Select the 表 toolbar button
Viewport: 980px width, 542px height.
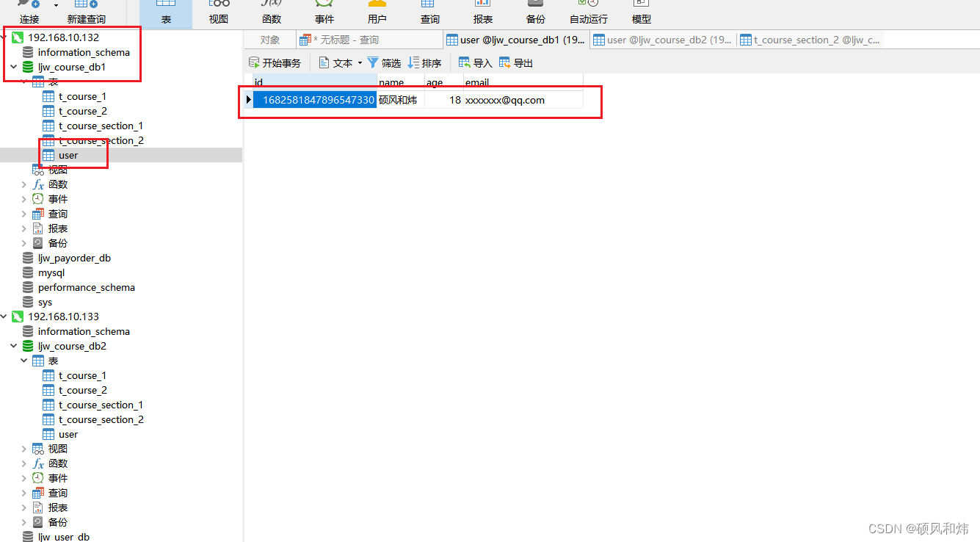[x=166, y=12]
